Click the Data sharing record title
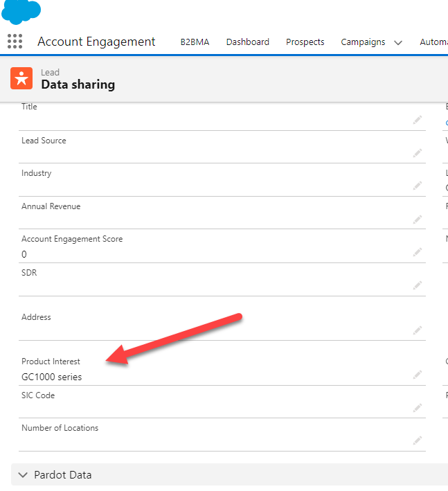448x491 pixels. coord(78,84)
